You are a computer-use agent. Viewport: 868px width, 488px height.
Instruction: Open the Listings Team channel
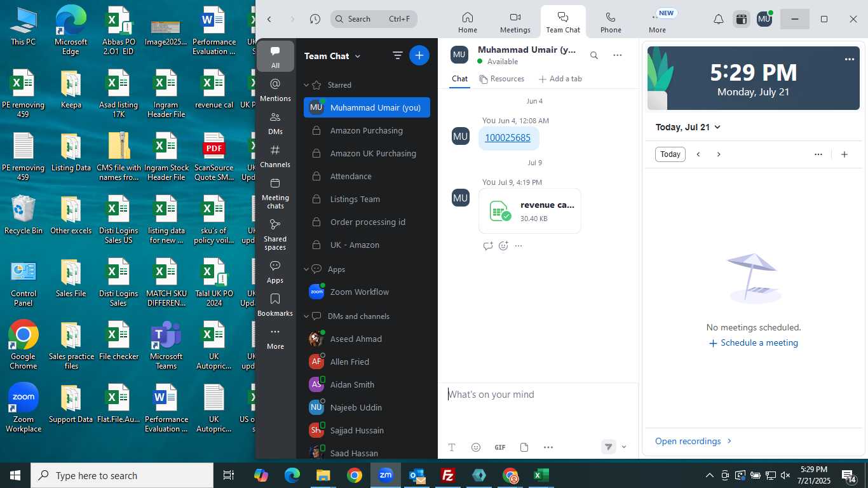coord(367,199)
